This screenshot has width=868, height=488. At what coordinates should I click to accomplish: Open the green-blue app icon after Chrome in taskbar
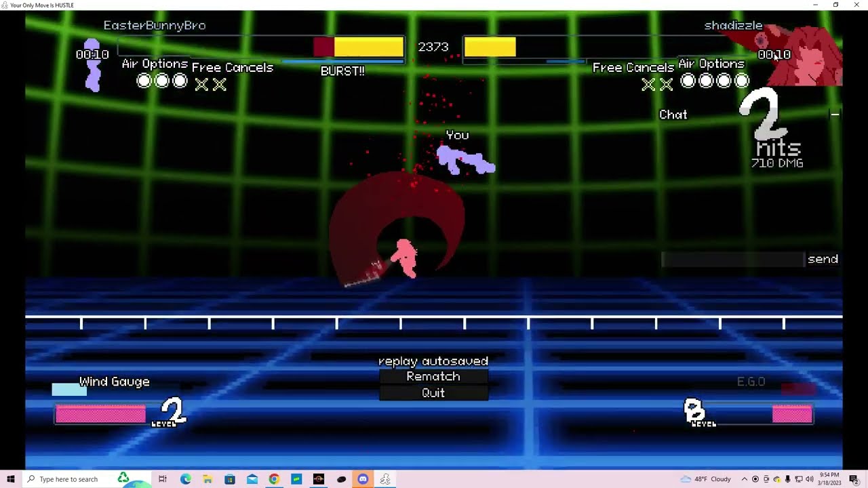pyautogui.click(x=296, y=479)
